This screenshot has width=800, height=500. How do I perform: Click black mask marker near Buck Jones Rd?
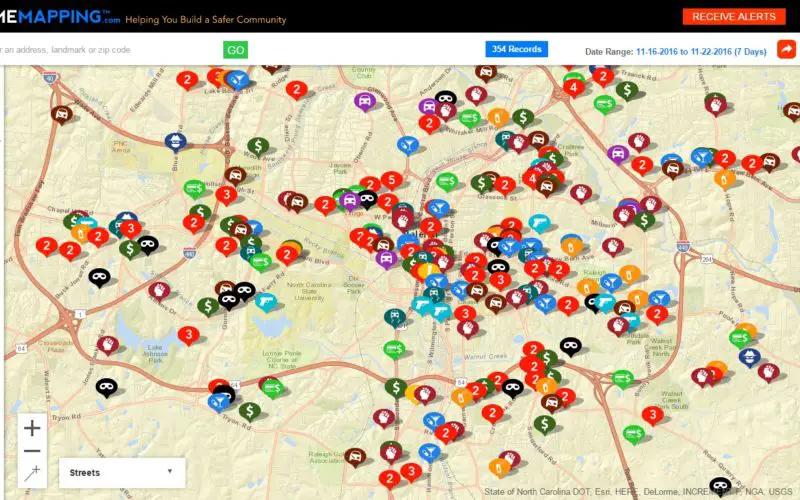(x=99, y=278)
